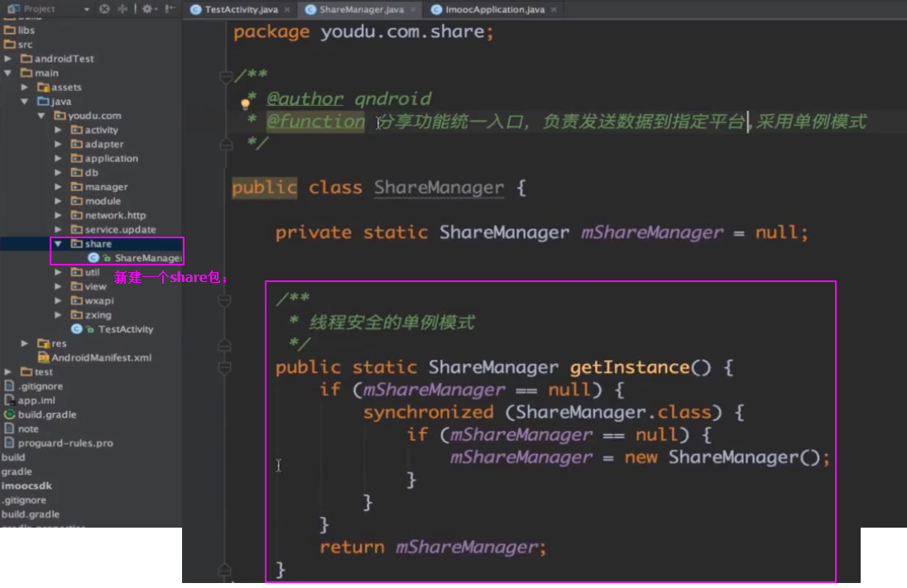
Task: Click the fold marker at the class comment end
Action: [226, 144]
